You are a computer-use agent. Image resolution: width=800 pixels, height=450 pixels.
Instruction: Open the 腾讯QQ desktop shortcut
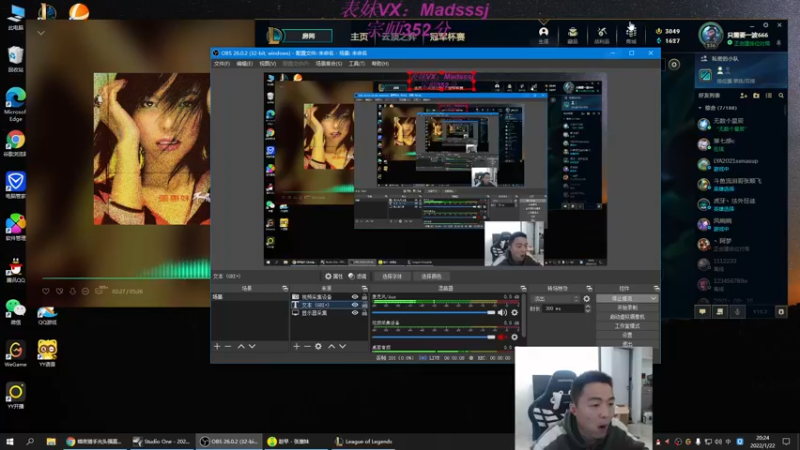[x=16, y=269]
